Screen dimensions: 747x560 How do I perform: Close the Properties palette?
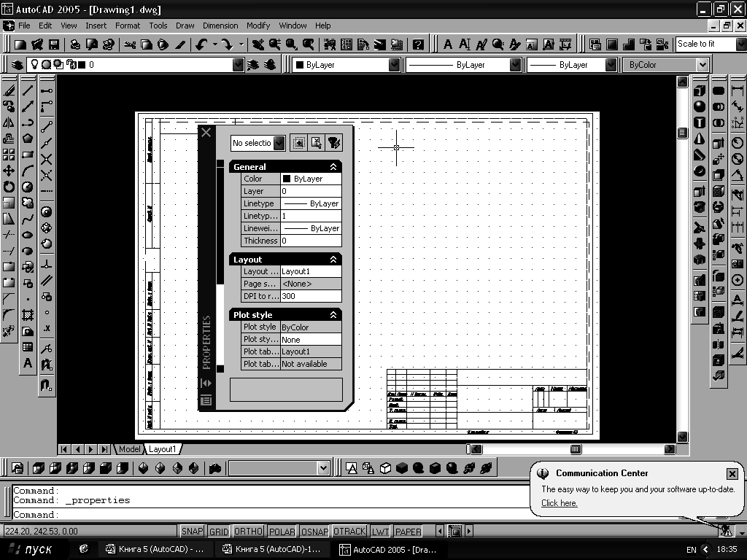pyautogui.click(x=206, y=133)
